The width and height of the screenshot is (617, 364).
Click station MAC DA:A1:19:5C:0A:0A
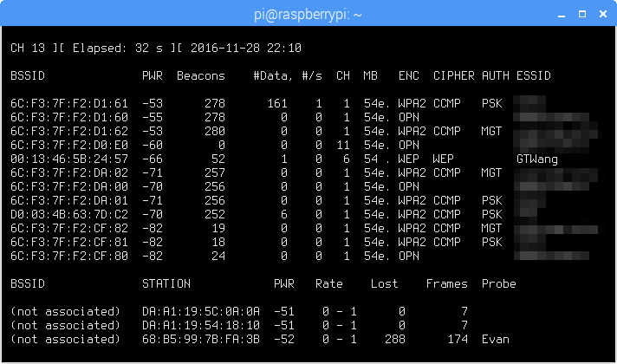point(200,311)
